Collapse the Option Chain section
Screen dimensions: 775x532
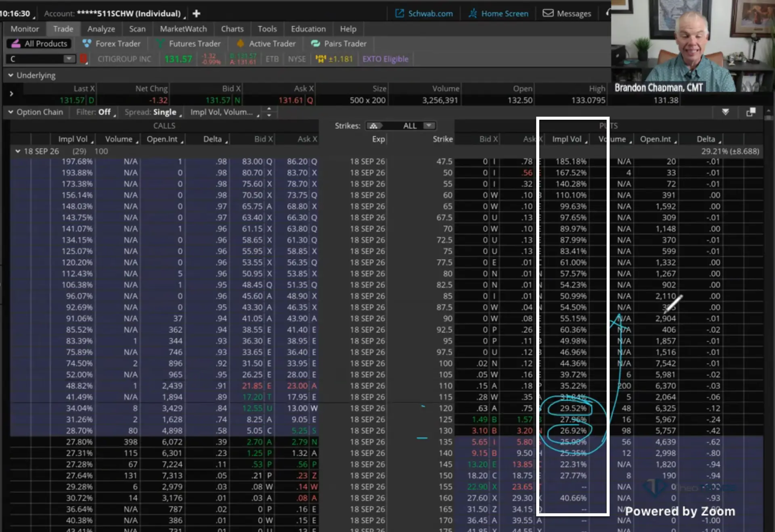click(x=11, y=112)
